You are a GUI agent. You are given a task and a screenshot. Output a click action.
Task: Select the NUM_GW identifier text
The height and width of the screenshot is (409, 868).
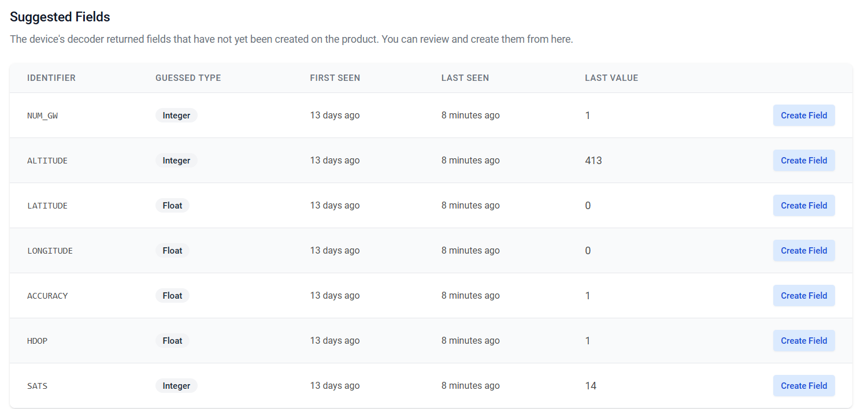pos(42,116)
